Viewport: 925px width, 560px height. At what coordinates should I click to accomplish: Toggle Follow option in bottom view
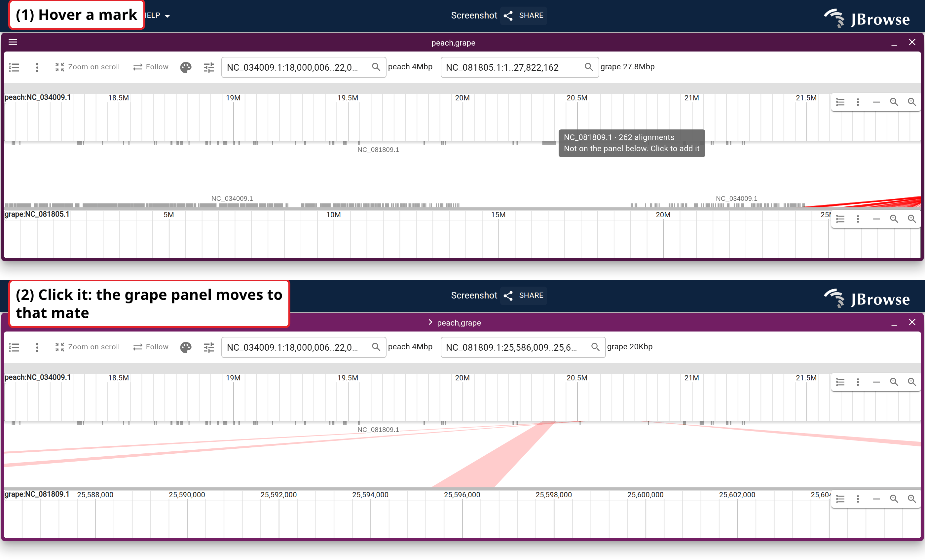pyautogui.click(x=151, y=347)
